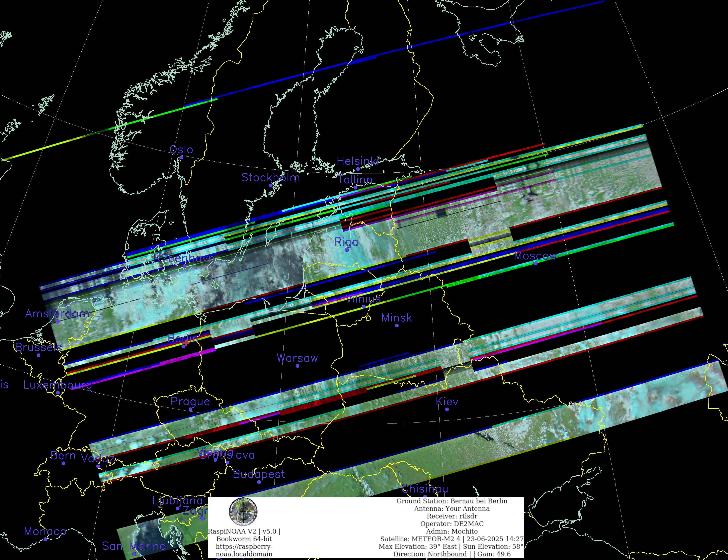Select the 'Antenna: Your Antenna' line

pos(452,509)
